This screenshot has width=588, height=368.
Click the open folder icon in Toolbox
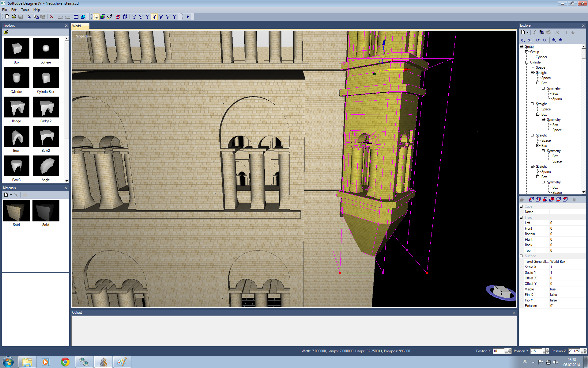(6, 32)
